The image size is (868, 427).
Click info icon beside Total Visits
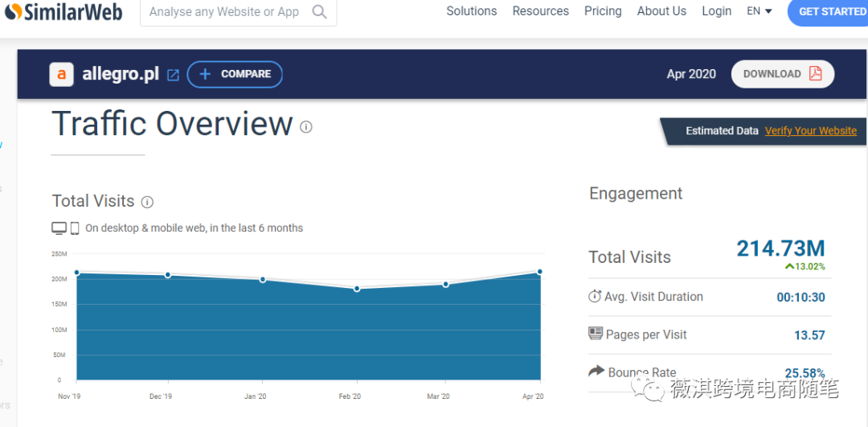coord(147,202)
